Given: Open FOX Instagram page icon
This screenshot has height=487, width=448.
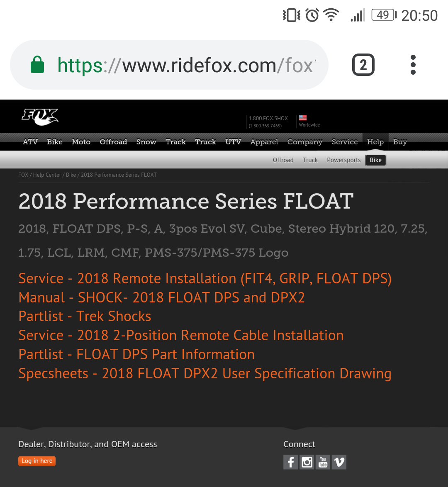Looking at the screenshot, I should [307, 462].
